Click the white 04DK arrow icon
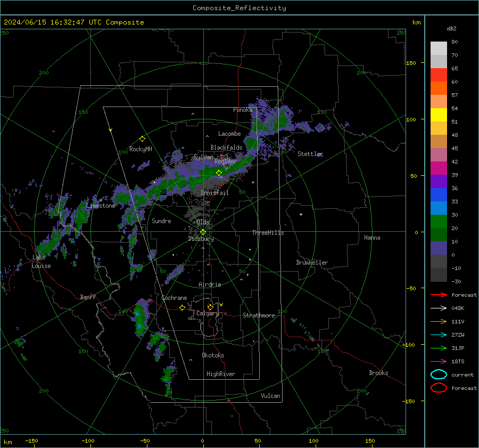 pos(439,308)
